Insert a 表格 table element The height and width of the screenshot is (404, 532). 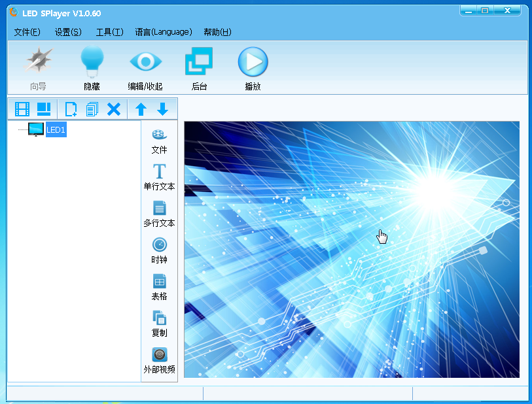click(159, 287)
